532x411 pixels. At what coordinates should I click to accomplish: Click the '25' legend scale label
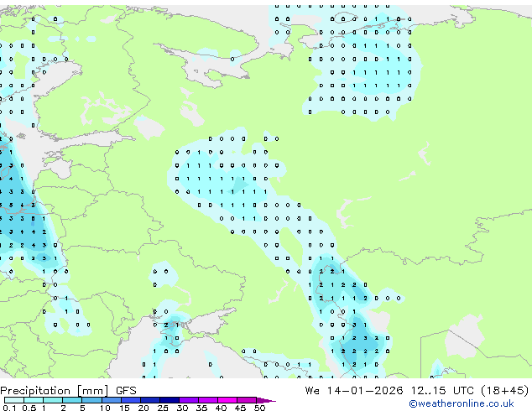[x=163, y=408]
